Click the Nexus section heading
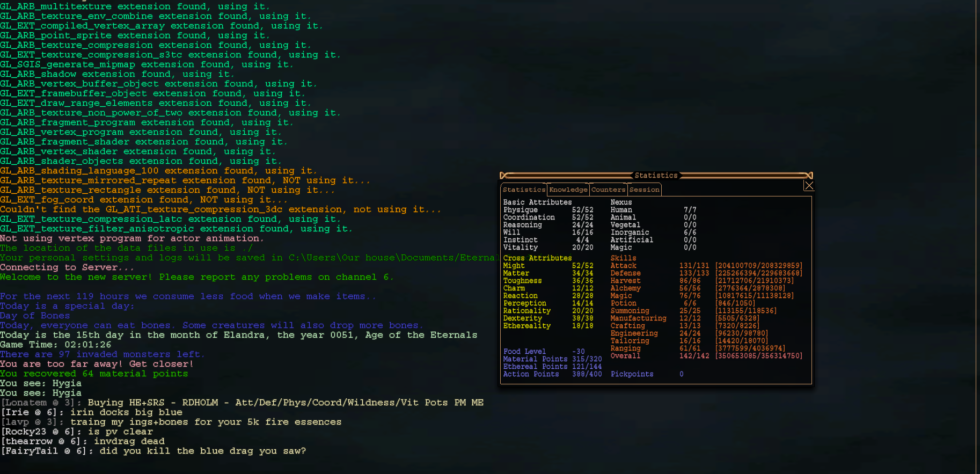This screenshot has height=474, width=980. pyautogui.click(x=621, y=202)
